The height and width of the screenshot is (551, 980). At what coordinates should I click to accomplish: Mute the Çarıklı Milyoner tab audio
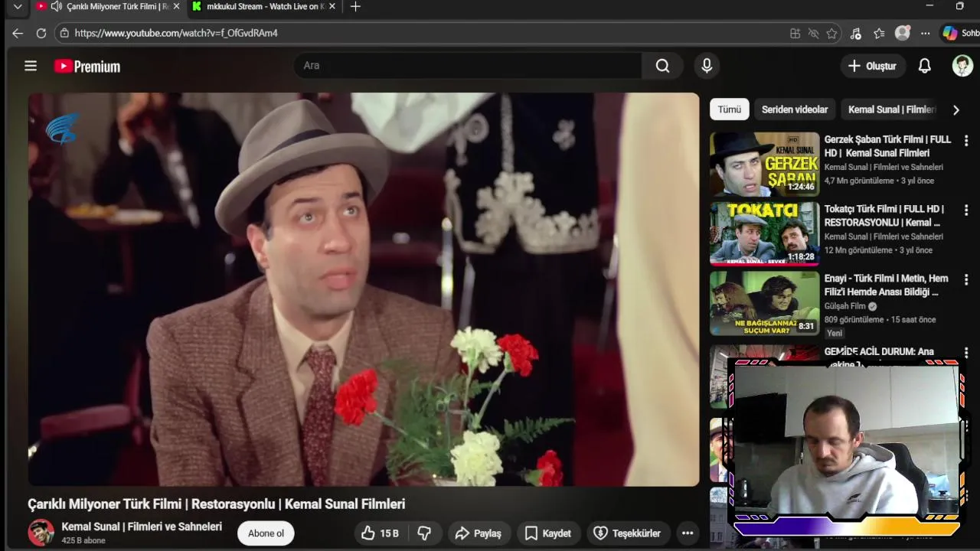[x=56, y=6]
